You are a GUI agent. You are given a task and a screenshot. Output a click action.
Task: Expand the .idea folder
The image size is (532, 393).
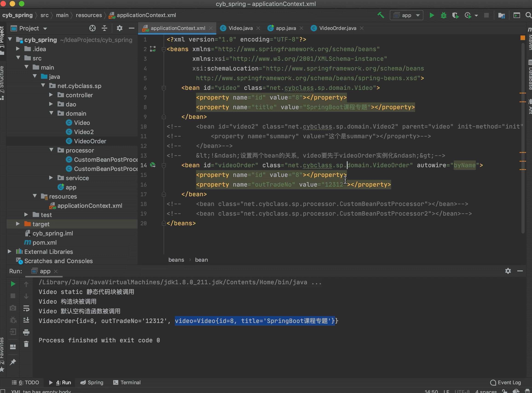(18, 49)
